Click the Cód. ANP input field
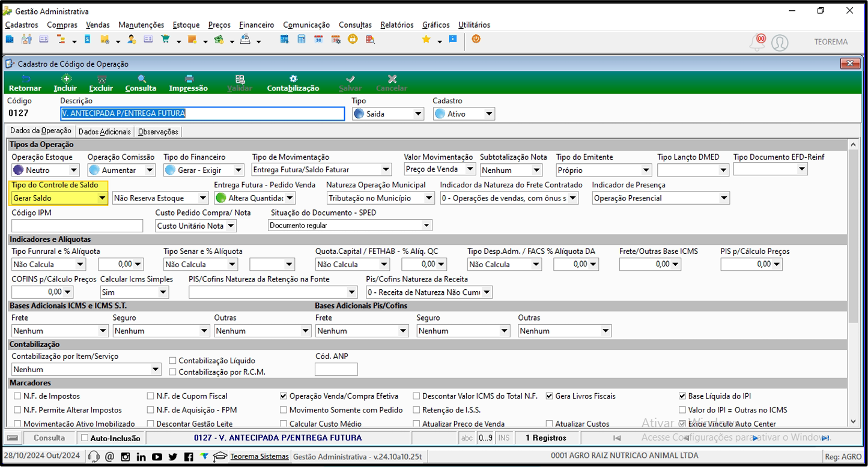 click(336, 369)
